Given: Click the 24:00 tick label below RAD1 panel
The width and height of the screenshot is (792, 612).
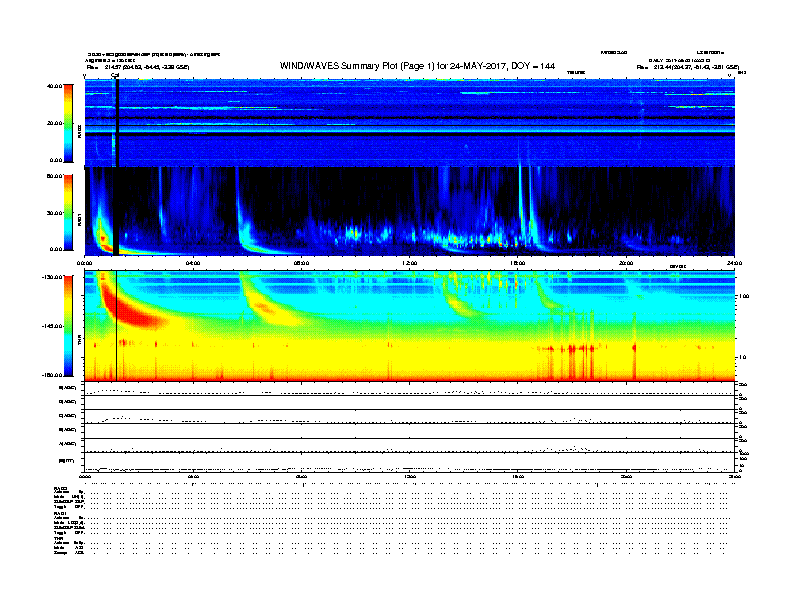Looking at the screenshot, I should [x=734, y=263].
